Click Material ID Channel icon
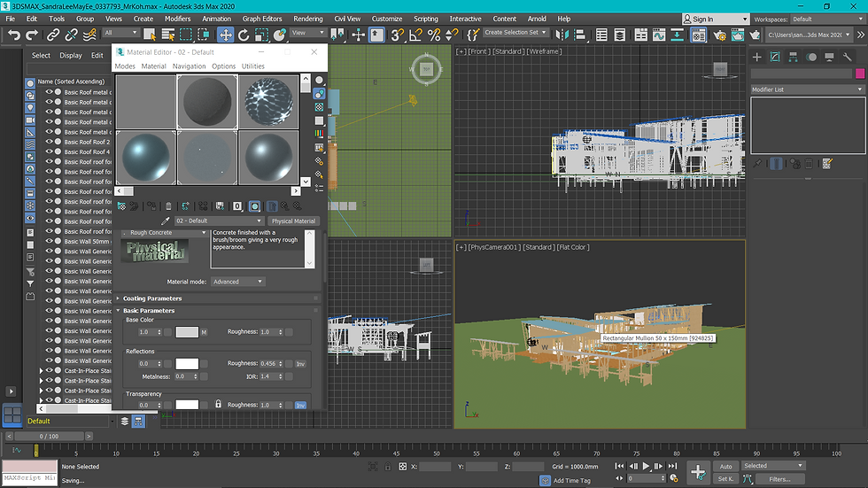This screenshot has height=488, width=868. [237, 205]
